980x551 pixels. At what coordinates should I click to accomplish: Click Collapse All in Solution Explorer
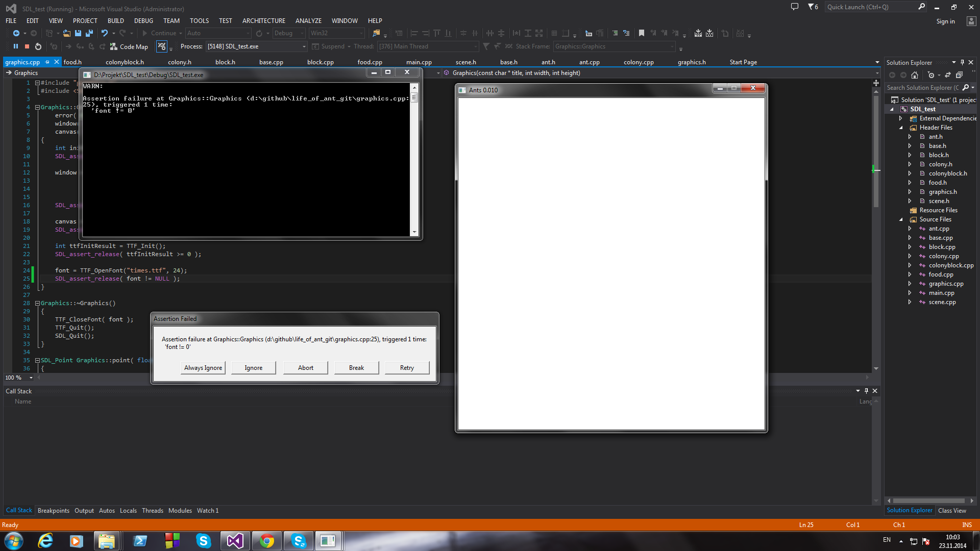(959, 75)
